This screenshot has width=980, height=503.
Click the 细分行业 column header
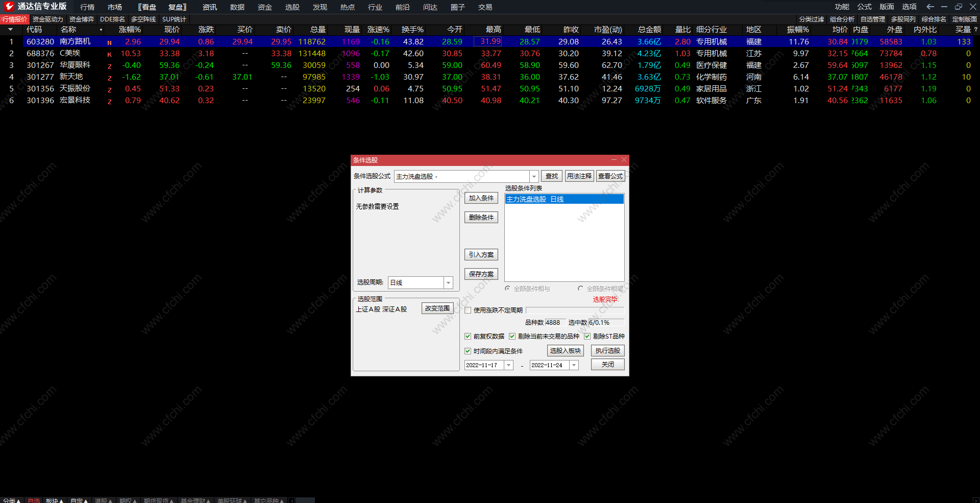tap(712, 30)
